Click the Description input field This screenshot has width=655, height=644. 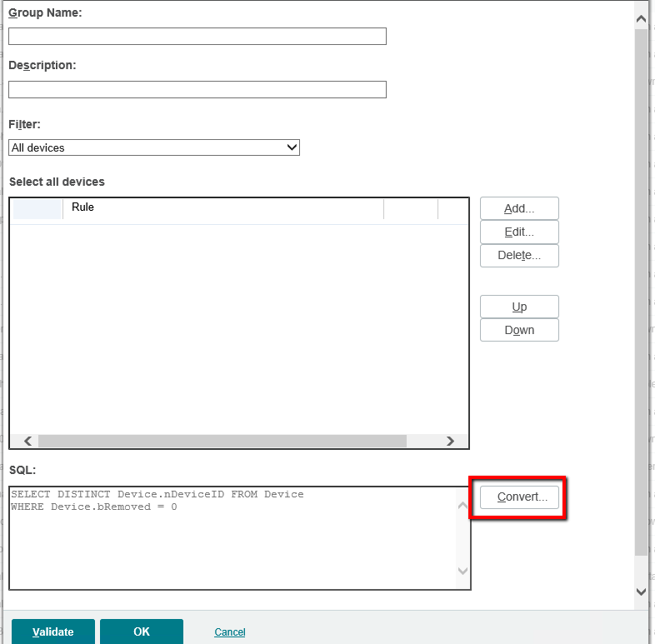[x=197, y=89]
